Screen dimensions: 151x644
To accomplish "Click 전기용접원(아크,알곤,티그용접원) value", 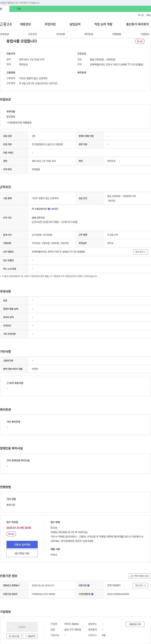I will pyautogui.click(x=48, y=144).
